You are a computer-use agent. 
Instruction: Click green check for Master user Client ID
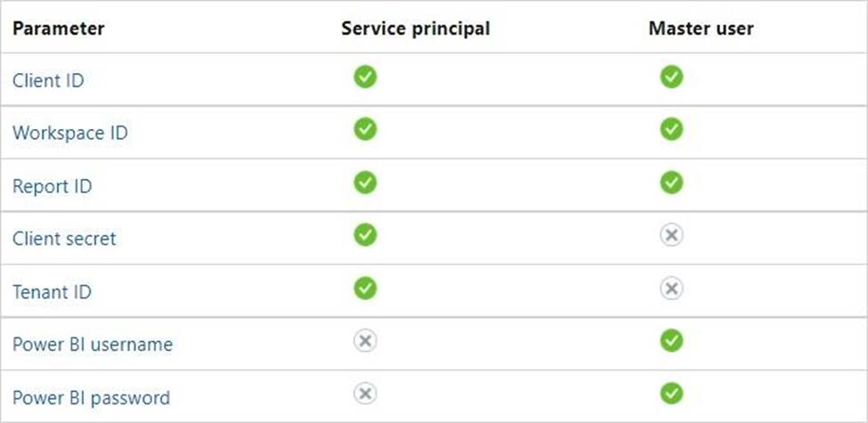[x=671, y=77]
